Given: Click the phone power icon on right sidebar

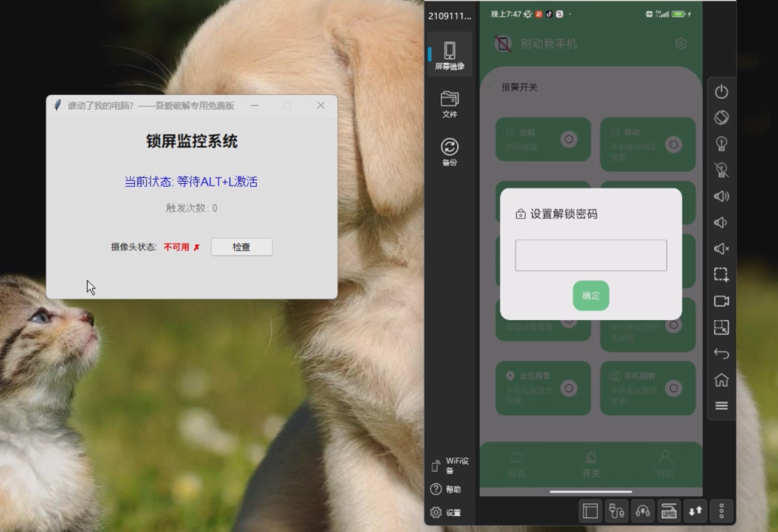Looking at the screenshot, I should [x=720, y=91].
